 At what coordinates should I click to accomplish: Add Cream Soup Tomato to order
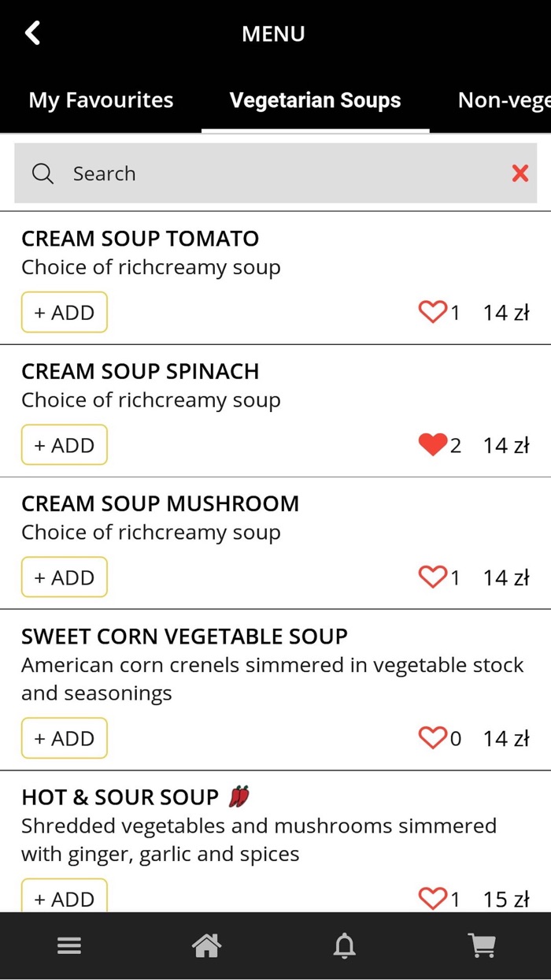click(x=64, y=313)
